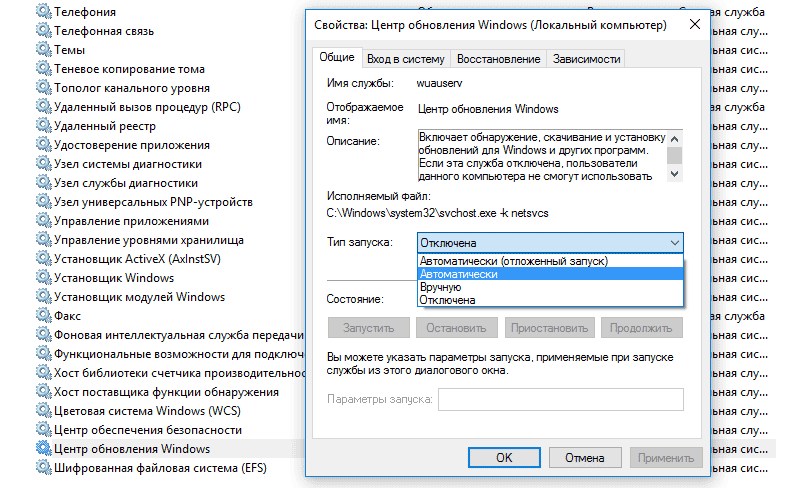Image resolution: width=796 pixels, height=488 pixels.
Task: Switch to the Общие tab
Action: pos(337,57)
